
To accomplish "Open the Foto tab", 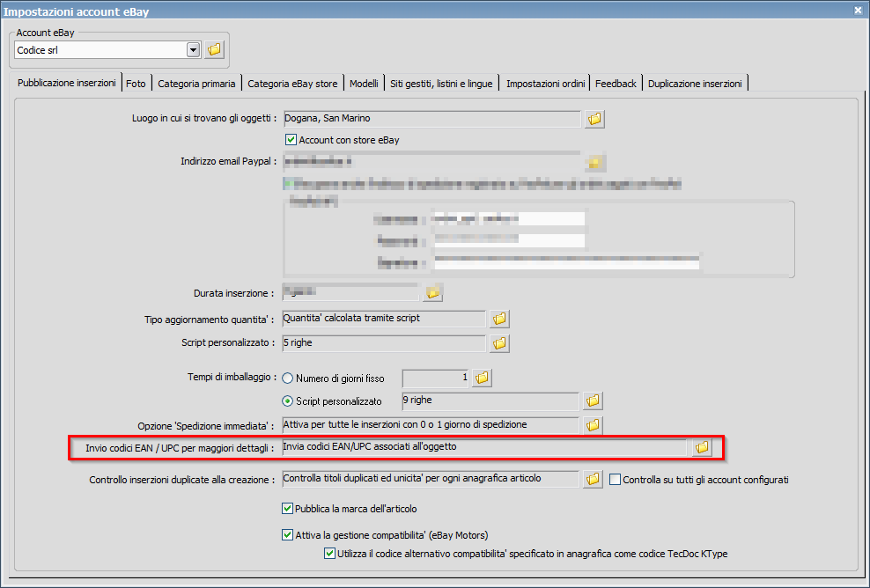I will coord(136,84).
